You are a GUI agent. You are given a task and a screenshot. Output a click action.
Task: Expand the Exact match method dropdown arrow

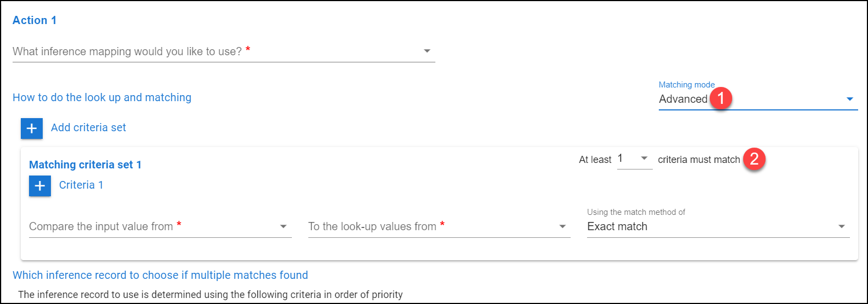842,226
